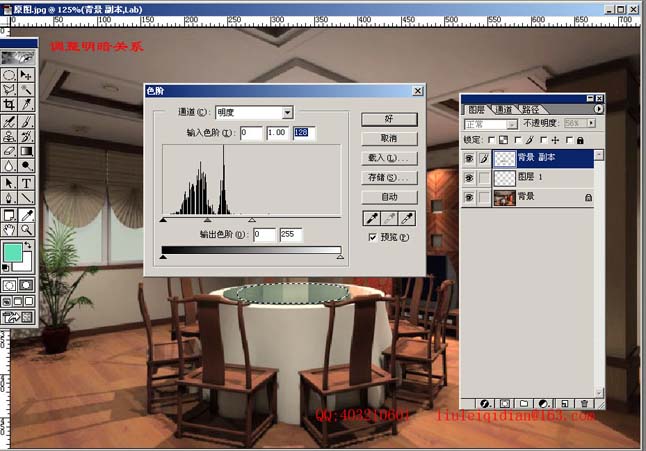Select the Notes tool
646x451 pixels.
(9, 215)
